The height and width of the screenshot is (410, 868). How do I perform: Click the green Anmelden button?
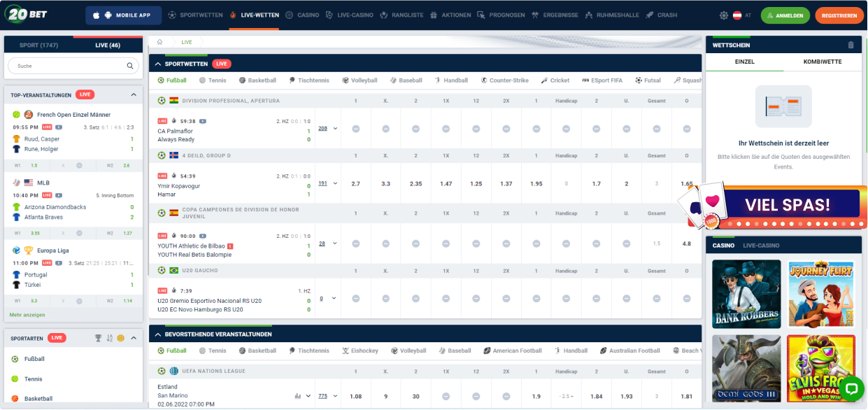click(x=785, y=15)
